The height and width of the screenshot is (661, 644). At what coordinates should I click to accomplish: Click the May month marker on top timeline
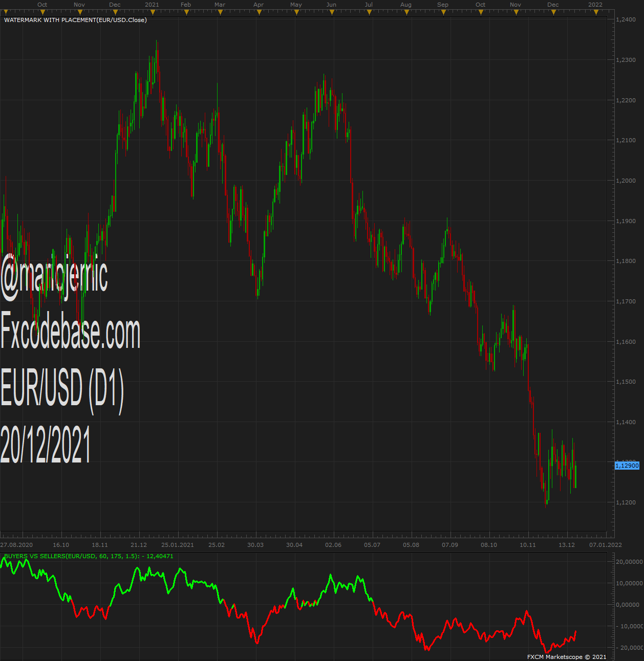[x=296, y=5]
